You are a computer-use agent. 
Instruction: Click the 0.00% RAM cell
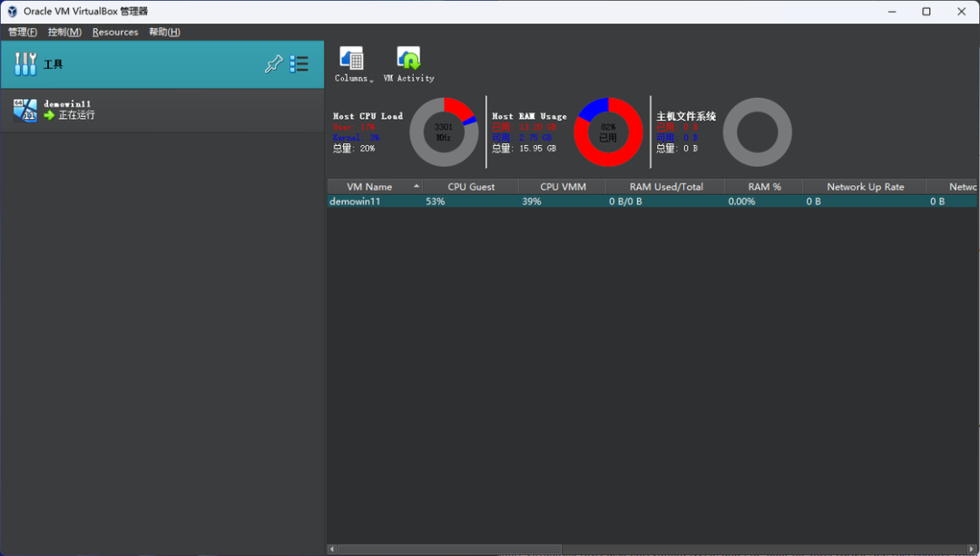tap(742, 201)
